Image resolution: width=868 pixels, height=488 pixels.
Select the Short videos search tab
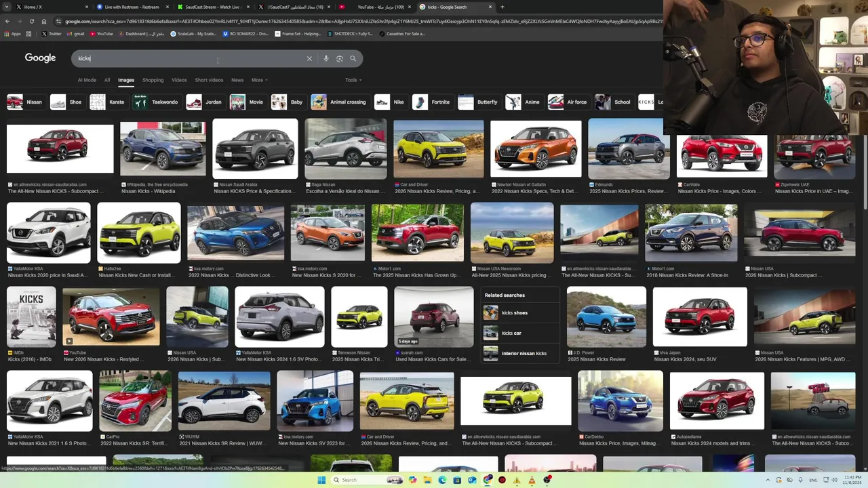tap(209, 80)
